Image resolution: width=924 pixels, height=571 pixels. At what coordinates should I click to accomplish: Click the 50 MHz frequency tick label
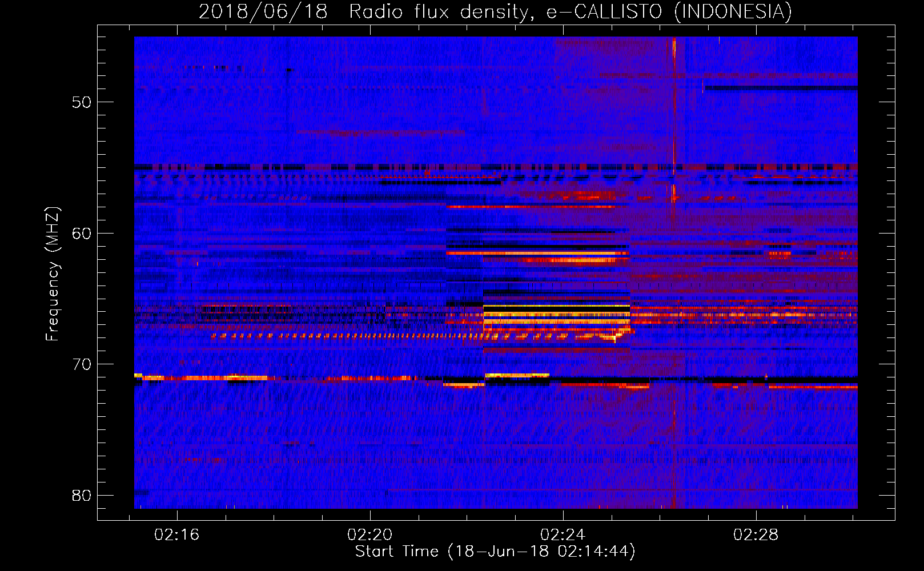pyautogui.click(x=82, y=103)
